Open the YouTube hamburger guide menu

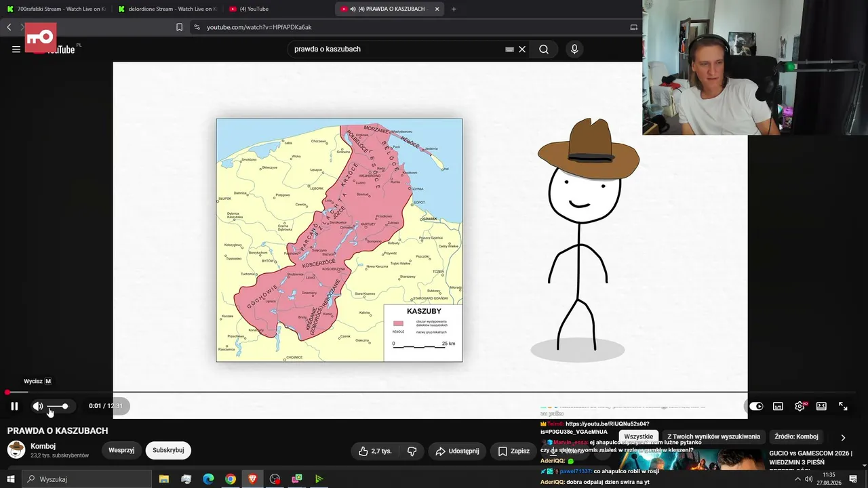[x=16, y=49]
